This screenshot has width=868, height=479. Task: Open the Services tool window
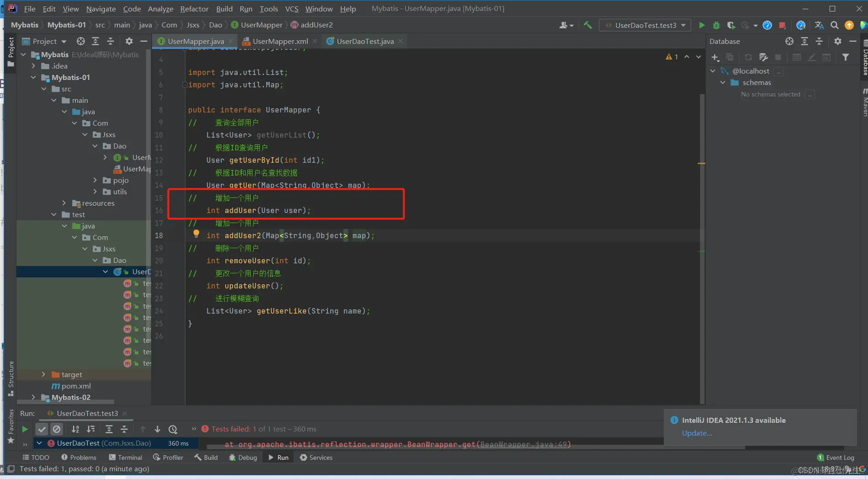pyautogui.click(x=316, y=458)
